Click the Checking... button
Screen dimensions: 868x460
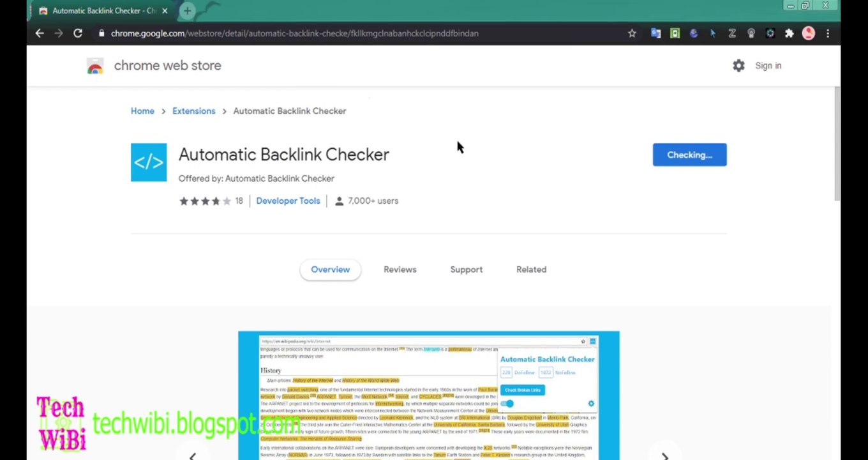(689, 155)
